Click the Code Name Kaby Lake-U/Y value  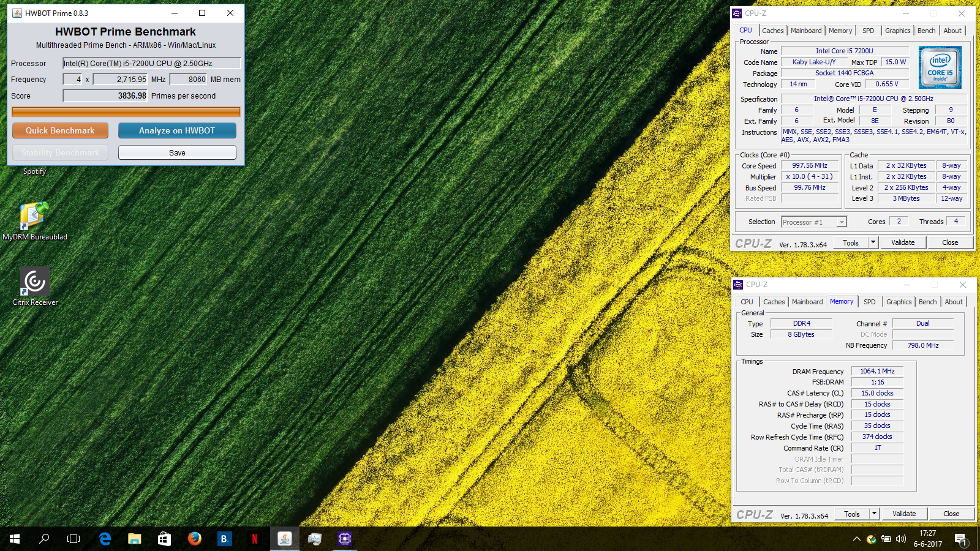pyautogui.click(x=814, y=62)
